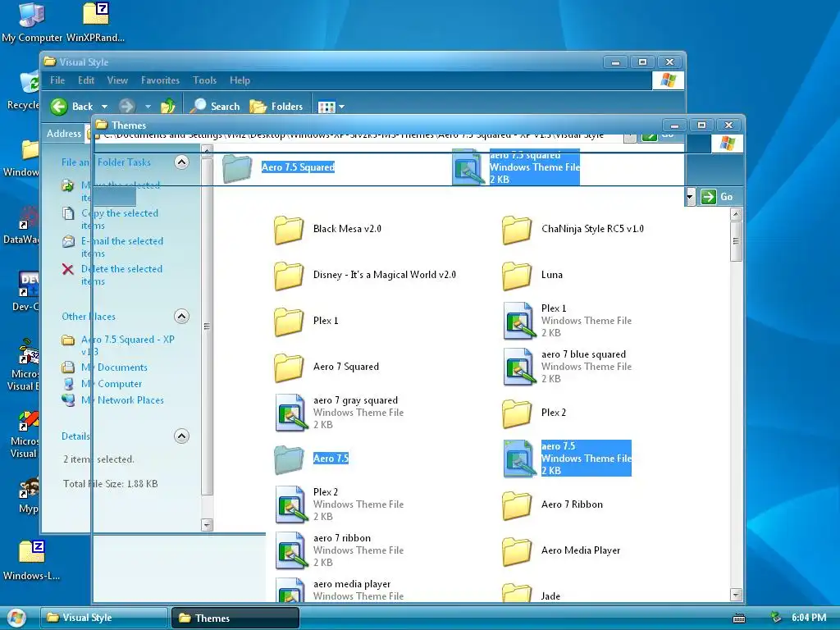This screenshot has height=630, width=840.
Task: Click the highlighted aero 7.5 theme file icon
Action: pos(519,459)
